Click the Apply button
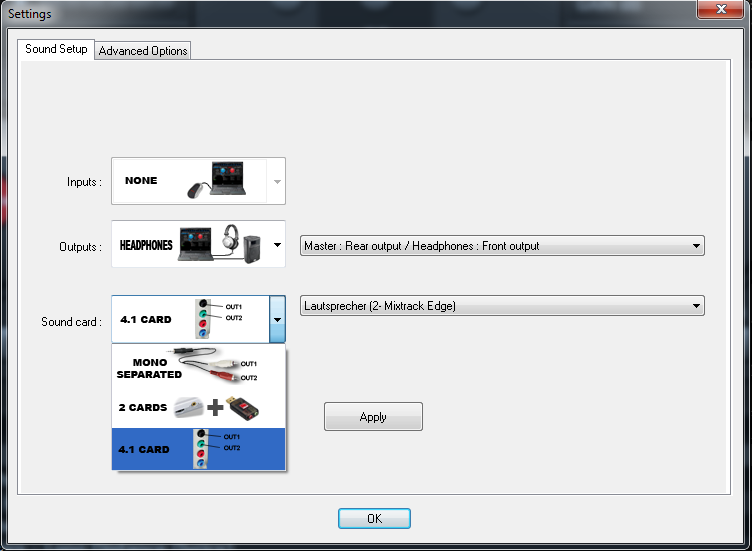This screenshot has height=551, width=752. (373, 417)
